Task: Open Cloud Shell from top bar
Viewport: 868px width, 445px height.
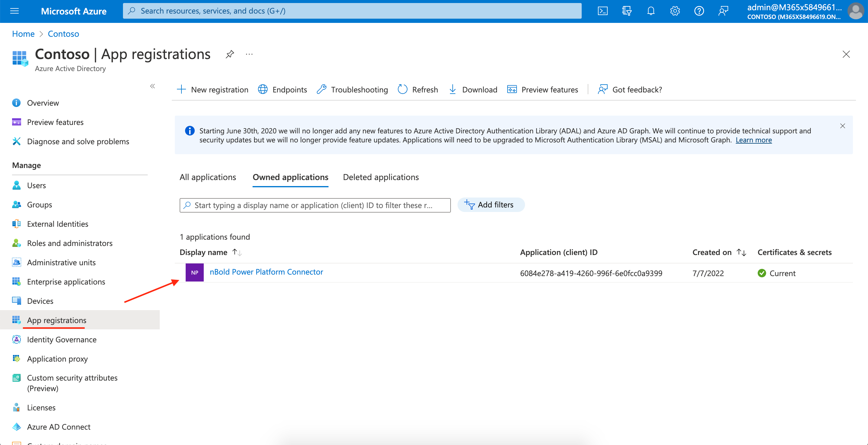Action: pyautogui.click(x=602, y=11)
